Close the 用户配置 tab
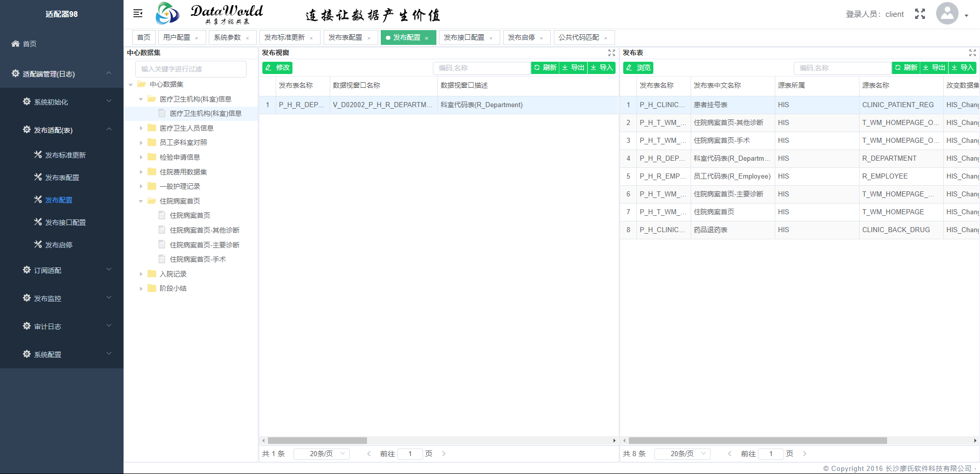The width and height of the screenshot is (980, 474). coord(197,38)
